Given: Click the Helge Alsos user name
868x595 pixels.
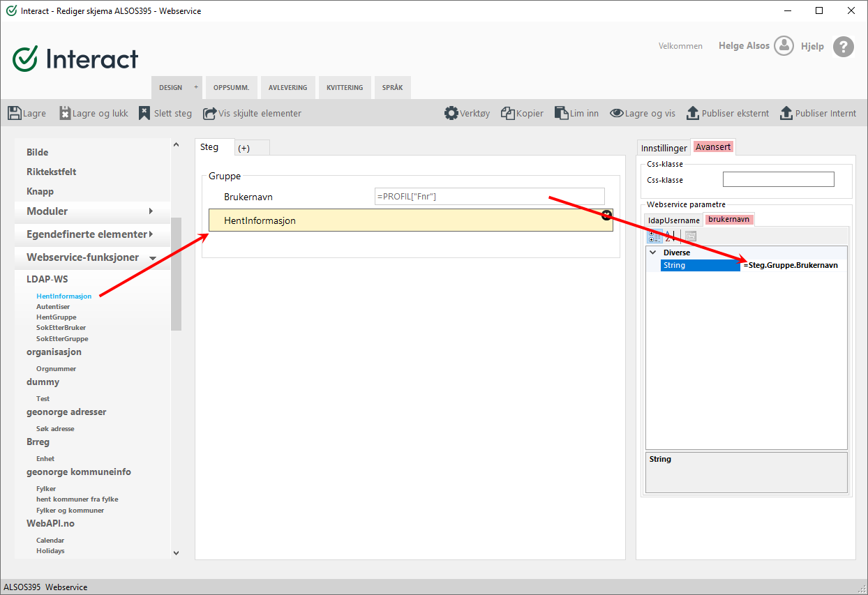Looking at the screenshot, I should [744, 46].
